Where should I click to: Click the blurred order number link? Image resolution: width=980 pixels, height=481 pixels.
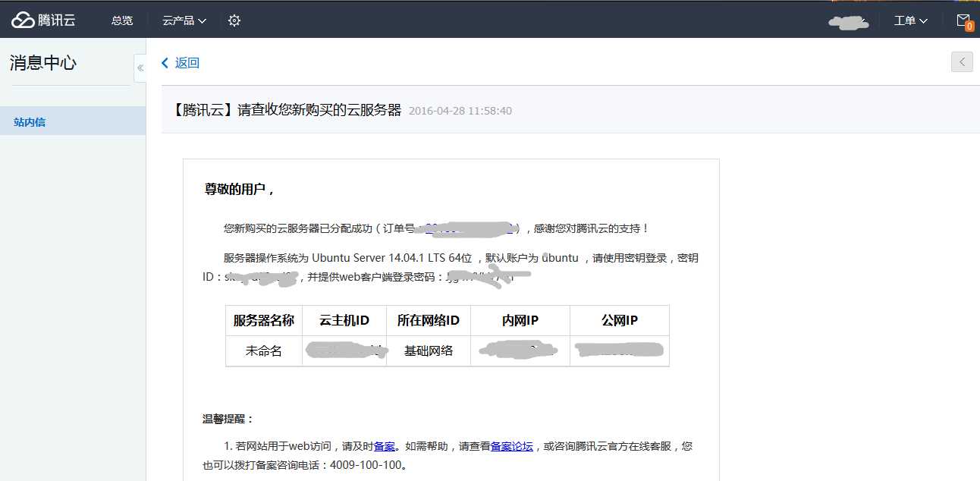point(470,228)
